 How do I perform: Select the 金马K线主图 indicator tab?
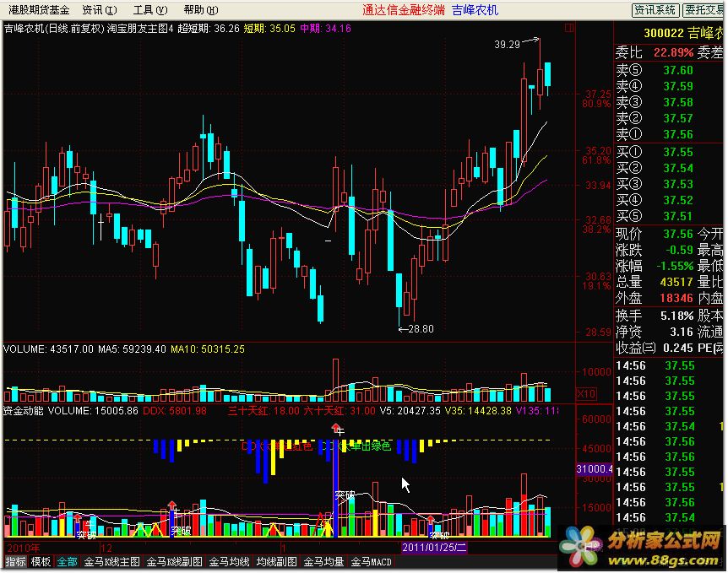[111, 562]
